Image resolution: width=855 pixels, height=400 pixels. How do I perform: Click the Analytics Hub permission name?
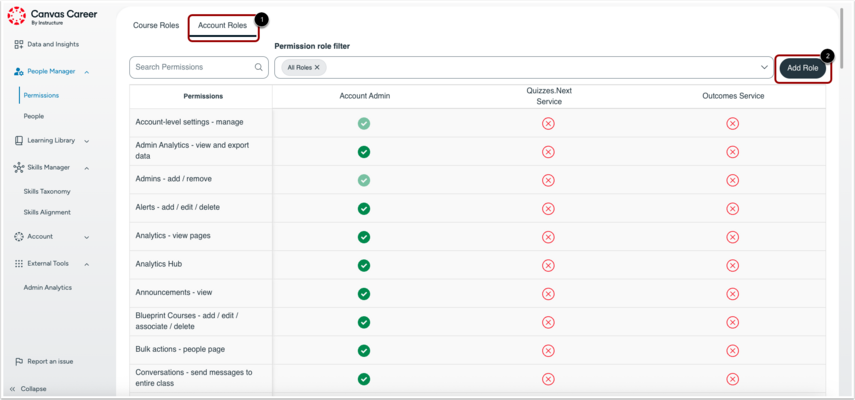[159, 264]
